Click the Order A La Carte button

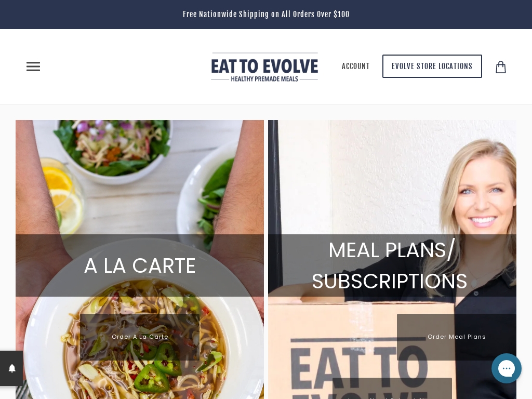click(x=140, y=337)
